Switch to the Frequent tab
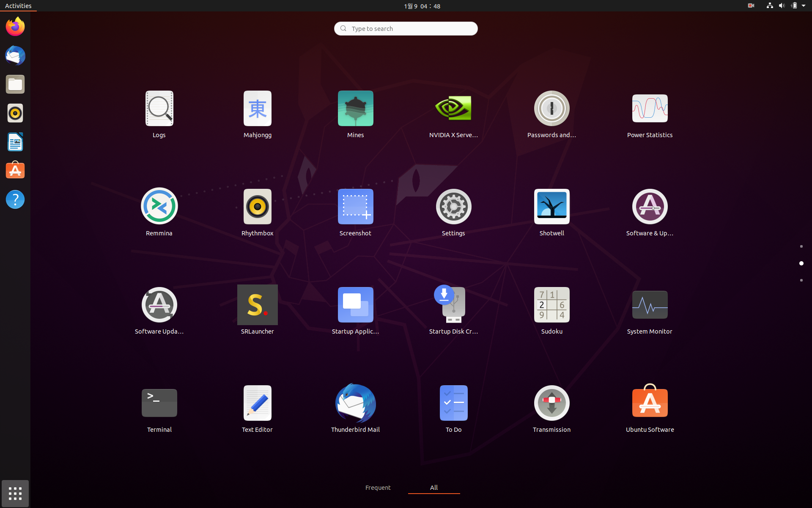The width and height of the screenshot is (812, 508). point(378,488)
